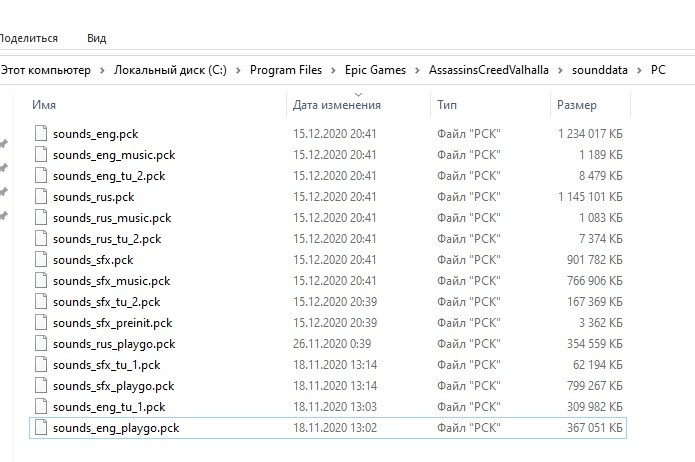Click size value 1 234 017 КБ
The width and height of the screenshot is (695, 462).
[x=590, y=133]
